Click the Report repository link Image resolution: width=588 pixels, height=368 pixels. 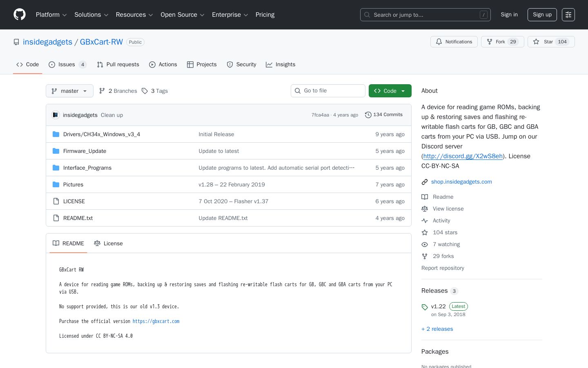pyautogui.click(x=443, y=268)
